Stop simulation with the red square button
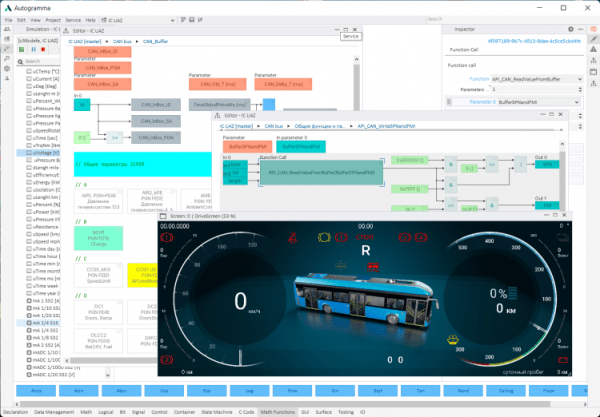Image resolution: width=600 pixels, height=417 pixels. click(43, 49)
